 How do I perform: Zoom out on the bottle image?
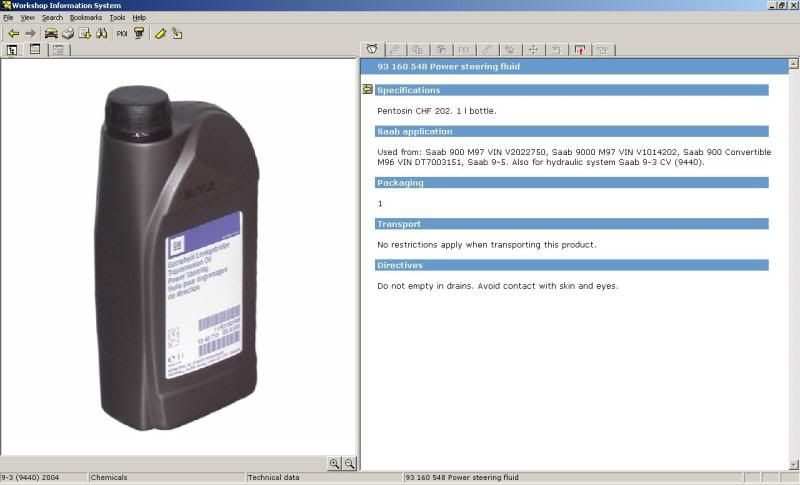point(349,463)
